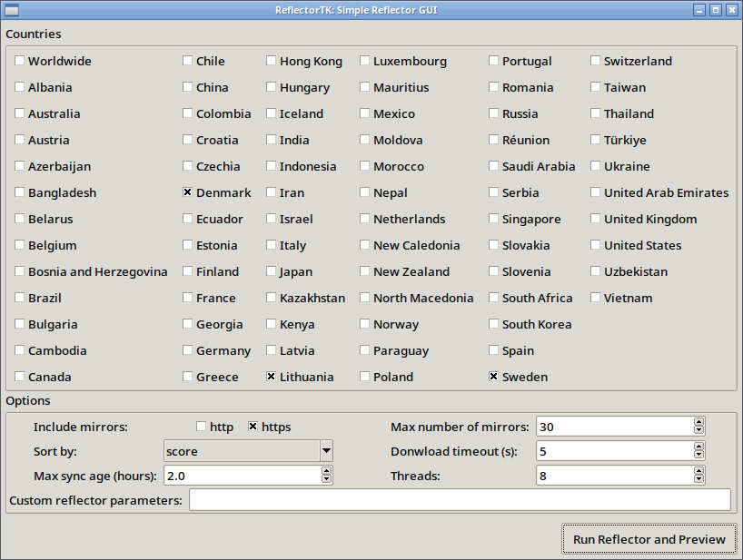Decrease download timeout with down arrow

point(698,456)
